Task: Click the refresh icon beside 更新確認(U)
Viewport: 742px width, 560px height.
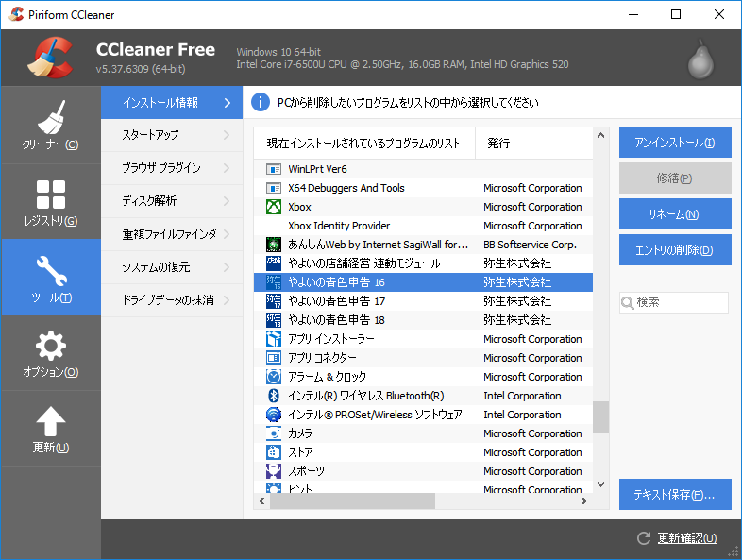Action: click(644, 538)
